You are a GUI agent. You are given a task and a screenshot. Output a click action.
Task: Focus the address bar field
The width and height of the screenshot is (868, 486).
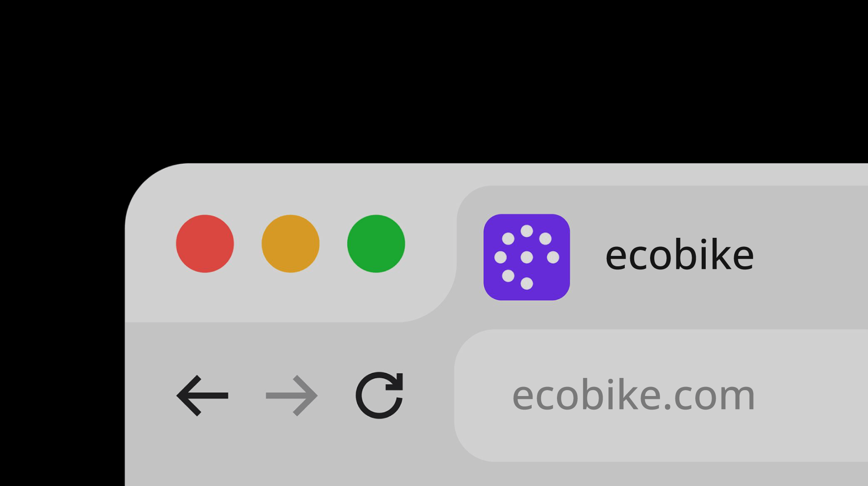[661, 396]
